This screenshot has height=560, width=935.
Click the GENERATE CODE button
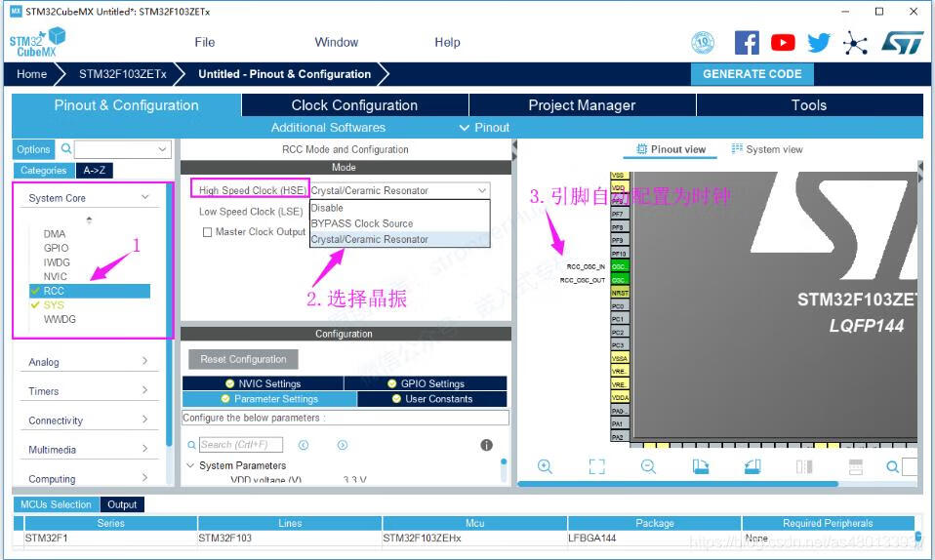752,74
